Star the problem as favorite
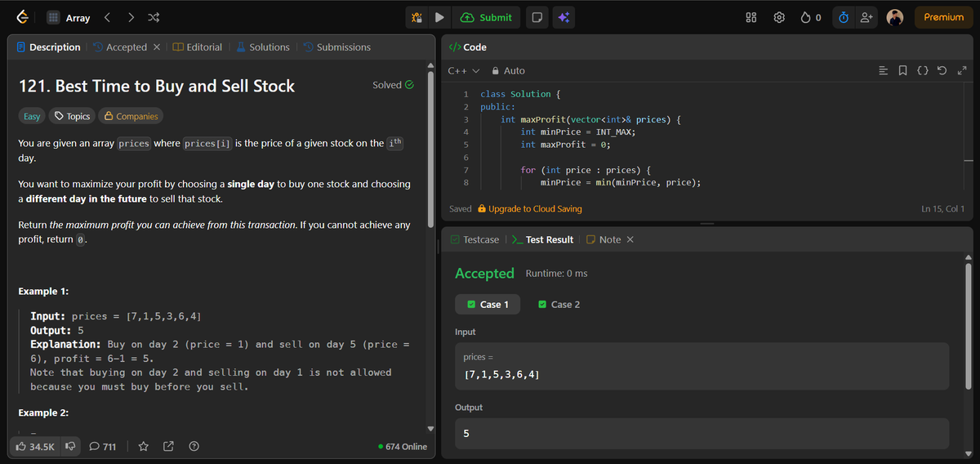The height and width of the screenshot is (464, 980). tap(143, 447)
